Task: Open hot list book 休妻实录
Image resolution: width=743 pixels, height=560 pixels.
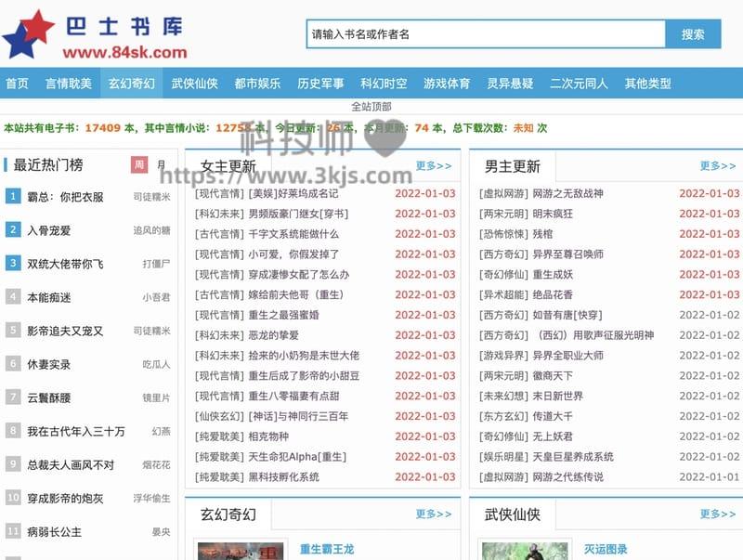Action: [x=49, y=364]
